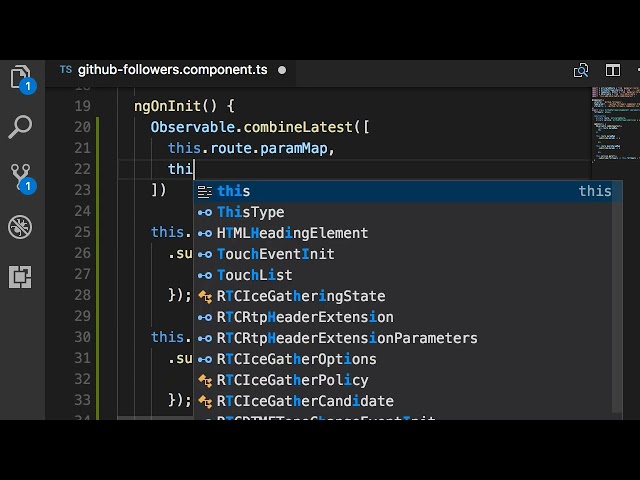Click line number 30 in gutter
The image size is (640, 480).
82,337
